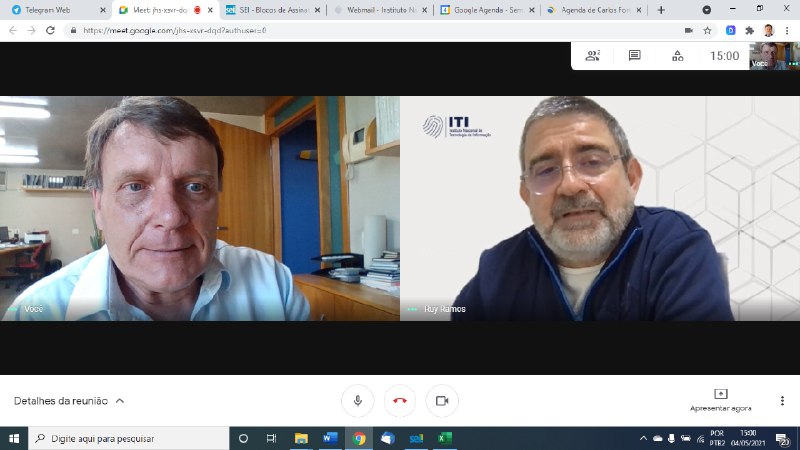Open the three-dot more options menu in Meet
This screenshot has width=800, height=450.
pyautogui.click(x=782, y=401)
